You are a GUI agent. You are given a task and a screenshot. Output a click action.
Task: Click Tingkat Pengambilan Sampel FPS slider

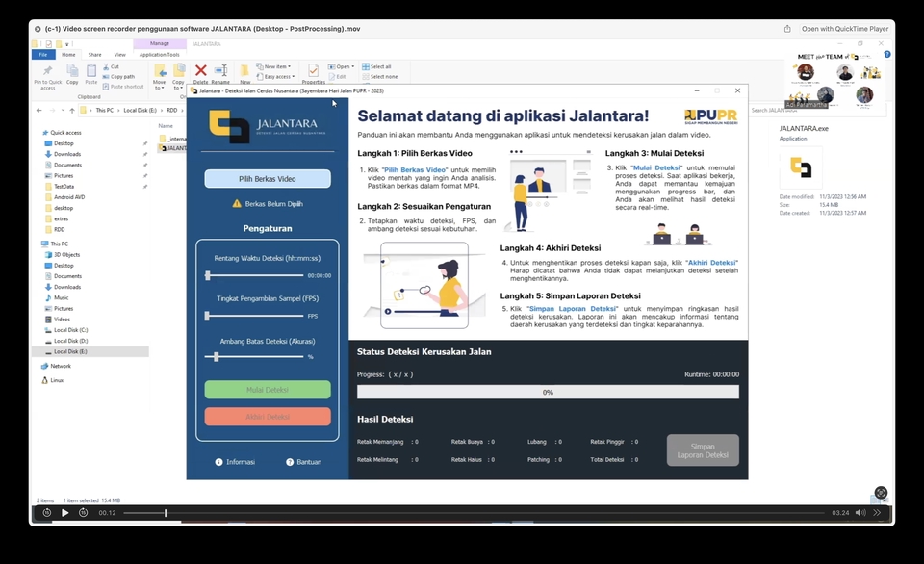point(254,316)
